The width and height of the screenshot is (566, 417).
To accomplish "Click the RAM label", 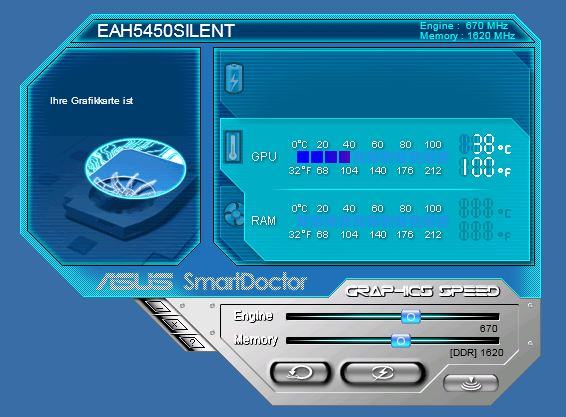I will (264, 220).
